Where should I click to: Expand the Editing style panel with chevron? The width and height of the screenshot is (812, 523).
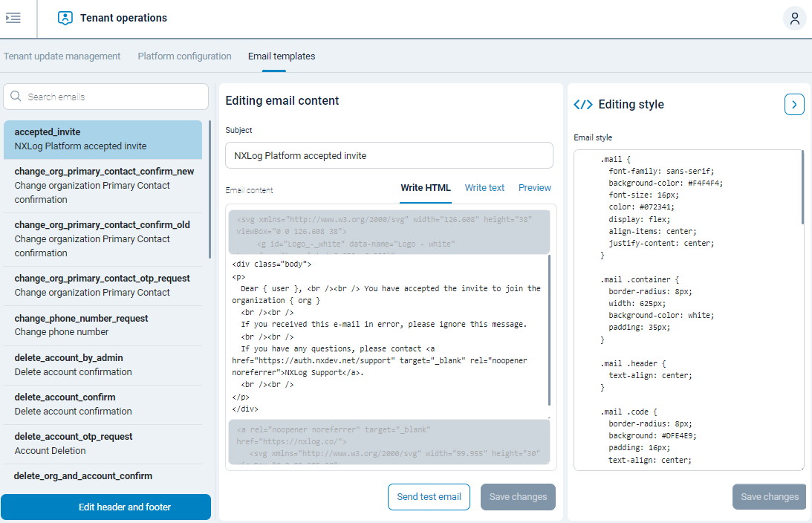(794, 104)
